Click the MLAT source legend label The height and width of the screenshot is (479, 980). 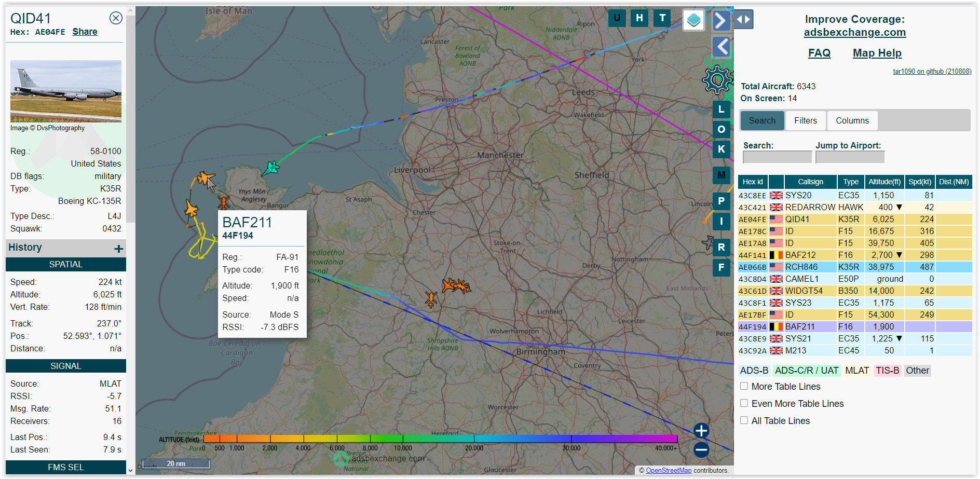tap(857, 371)
